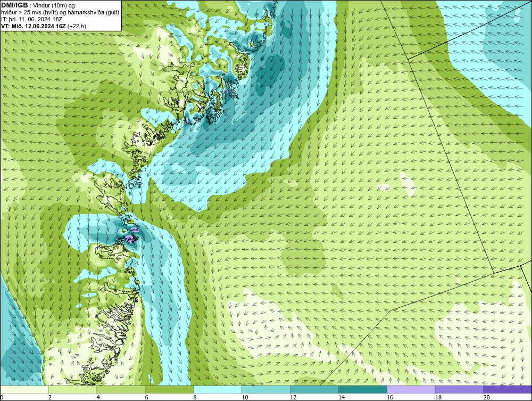Select the 2–4 m/s light green legend swatch
The height and width of the screenshot is (401, 532).
[x=72, y=389]
